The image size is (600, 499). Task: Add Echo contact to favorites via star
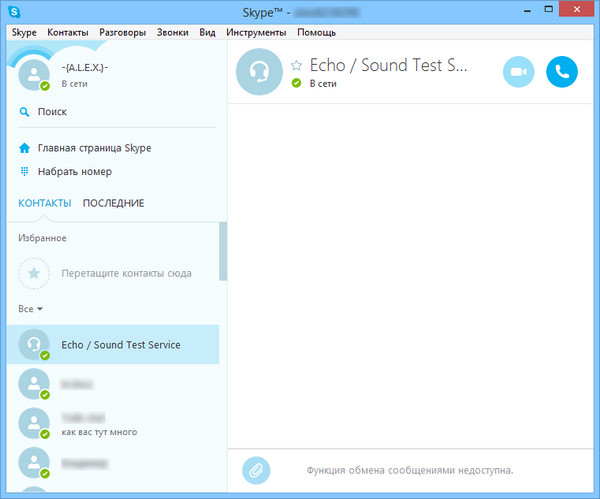(x=296, y=65)
